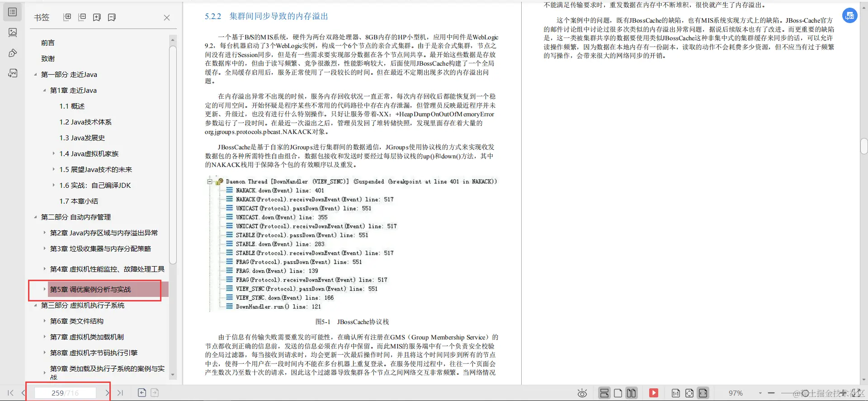This screenshot has width=868, height=401.
Task: Go to next page arrow
Action: click(107, 393)
